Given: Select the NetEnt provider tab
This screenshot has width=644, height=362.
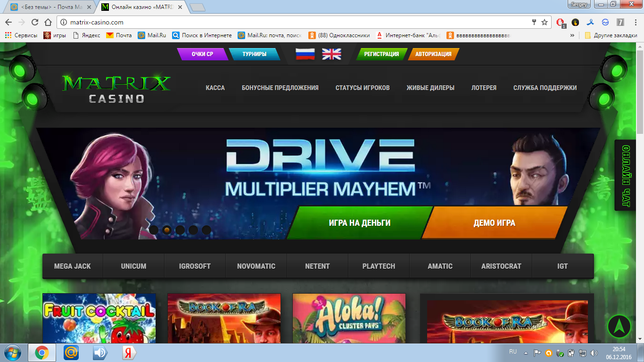Looking at the screenshot, I should click(x=317, y=266).
